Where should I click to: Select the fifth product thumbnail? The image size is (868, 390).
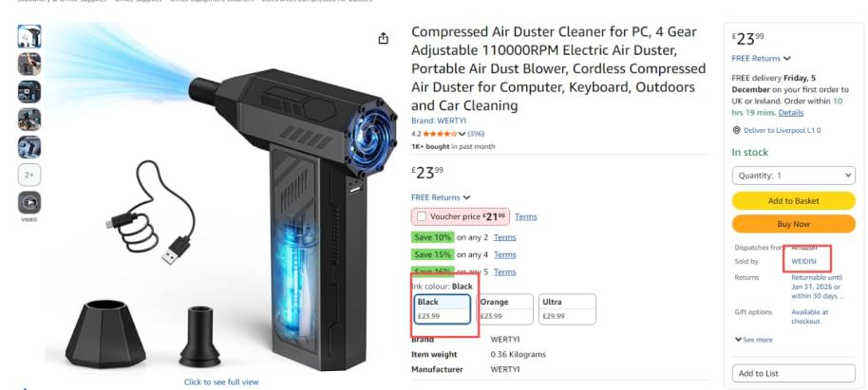click(29, 147)
